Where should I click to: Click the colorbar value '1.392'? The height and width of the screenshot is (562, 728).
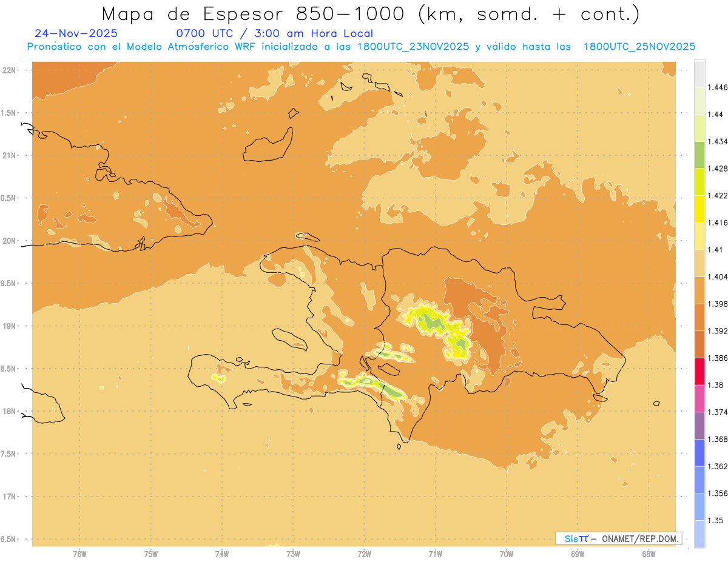pos(718,331)
